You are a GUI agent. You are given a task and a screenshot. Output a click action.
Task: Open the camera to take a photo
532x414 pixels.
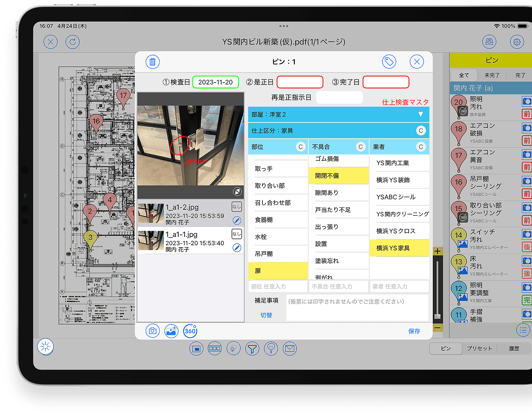[153, 331]
